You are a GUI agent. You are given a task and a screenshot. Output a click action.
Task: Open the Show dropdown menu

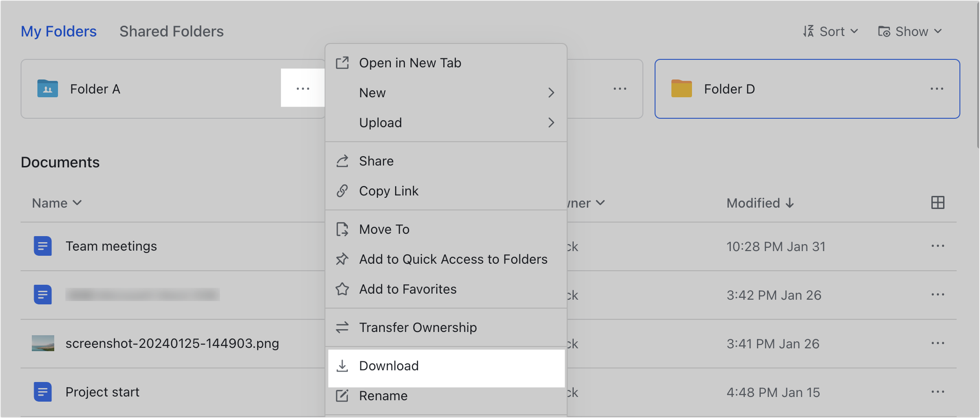pos(909,31)
